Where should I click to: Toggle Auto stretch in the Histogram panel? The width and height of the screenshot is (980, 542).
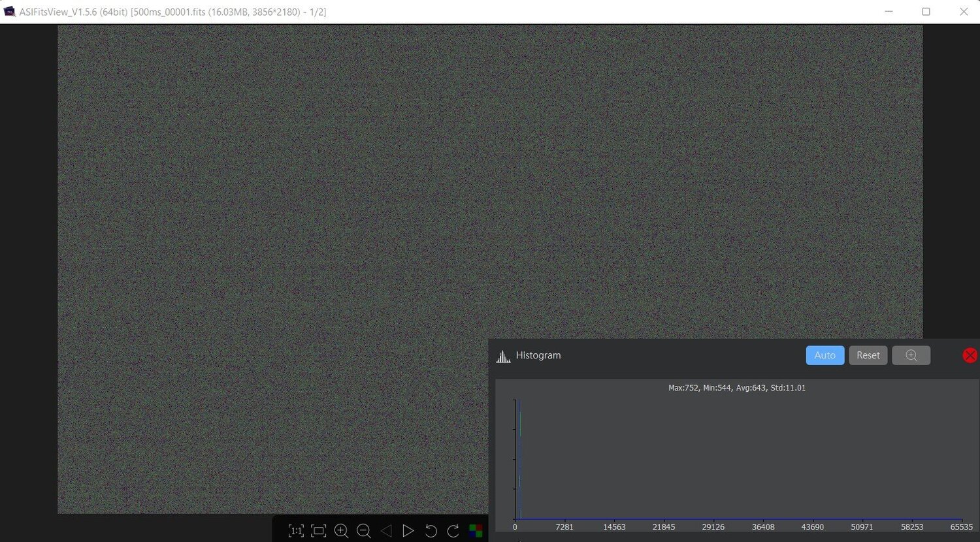click(x=825, y=355)
